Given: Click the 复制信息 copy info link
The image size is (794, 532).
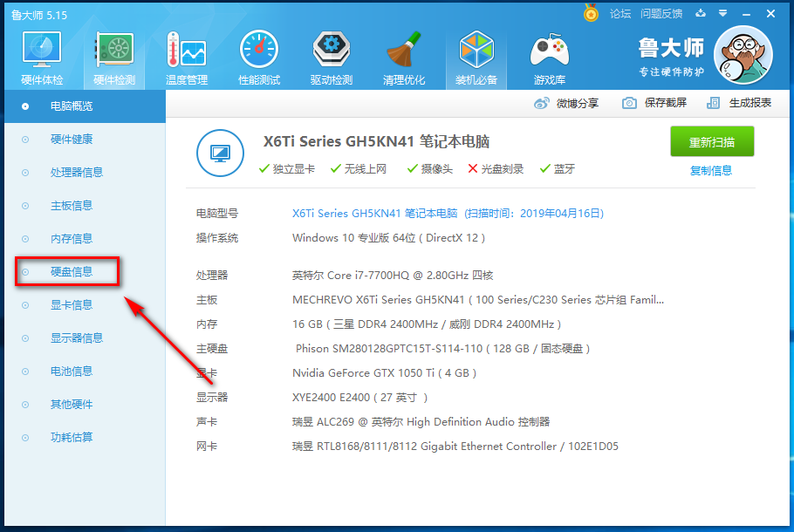Looking at the screenshot, I should click(x=711, y=171).
